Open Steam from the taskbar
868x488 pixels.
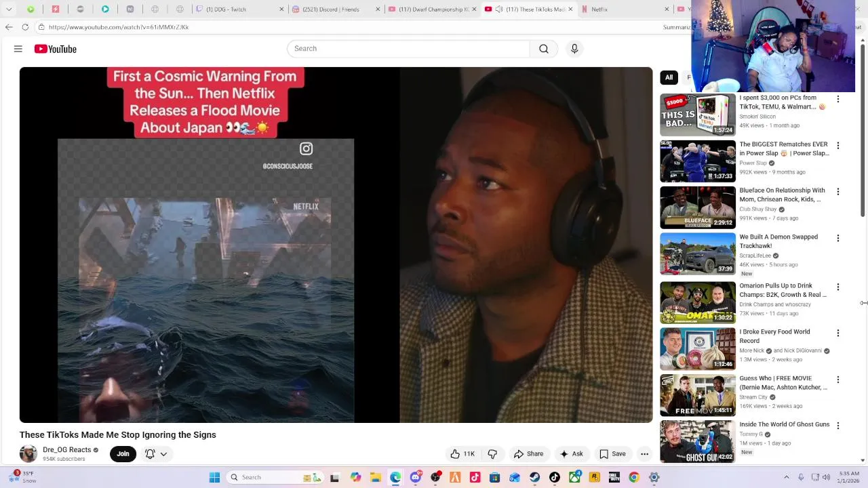pyautogui.click(x=534, y=477)
